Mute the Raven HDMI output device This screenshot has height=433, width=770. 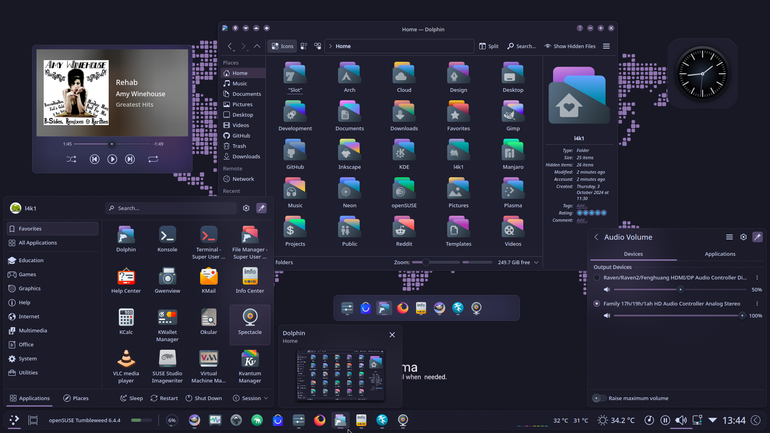(x=607, y=290)
